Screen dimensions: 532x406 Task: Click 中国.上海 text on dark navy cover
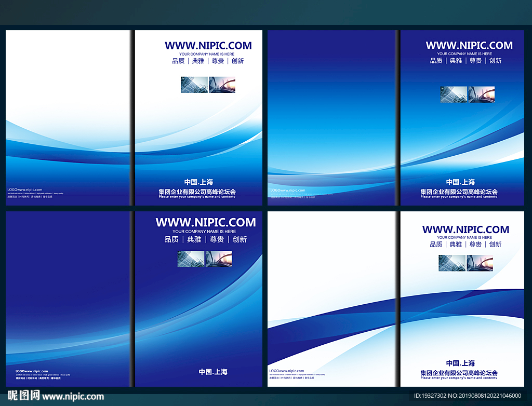point(213,372)
